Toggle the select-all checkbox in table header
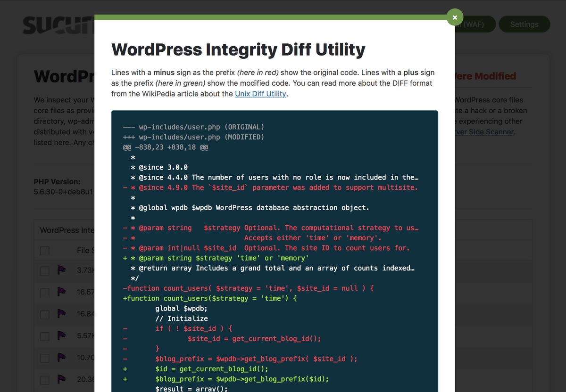Screen dimensions: 566x392 click(45, 251)
